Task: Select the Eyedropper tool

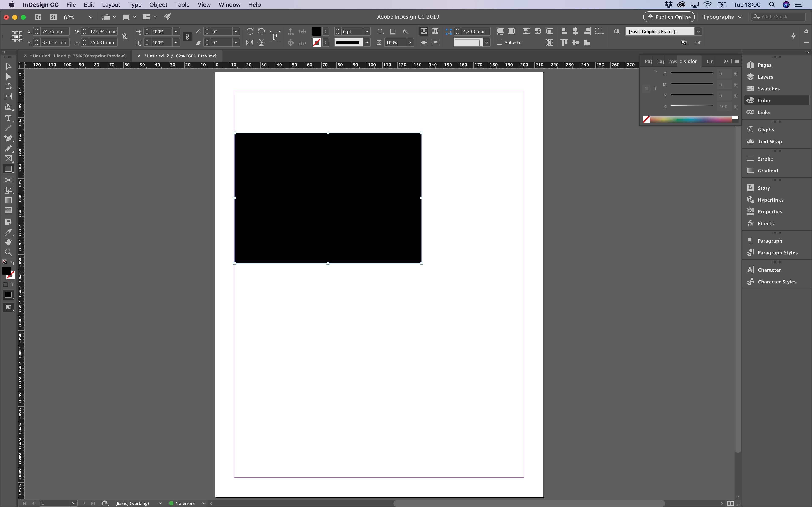Action: pos(8,232)
